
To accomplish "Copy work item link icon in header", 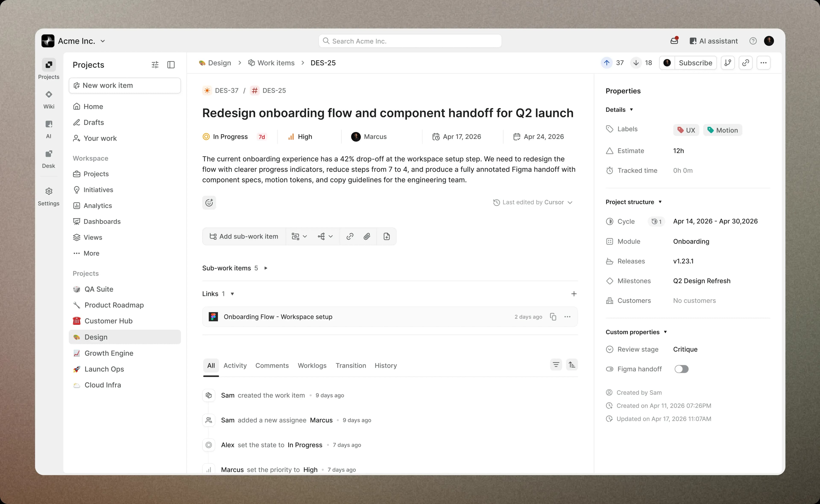I will tap(746, 63).
